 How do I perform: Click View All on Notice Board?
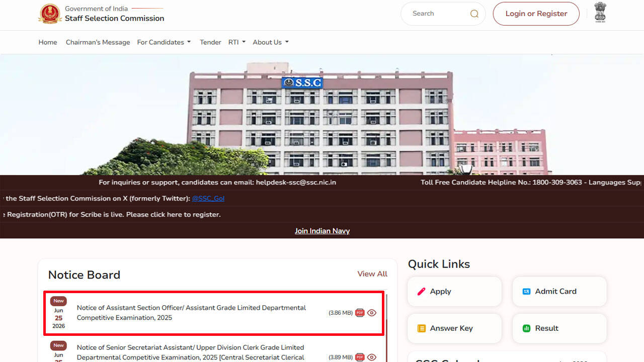(x=372, y=274)
